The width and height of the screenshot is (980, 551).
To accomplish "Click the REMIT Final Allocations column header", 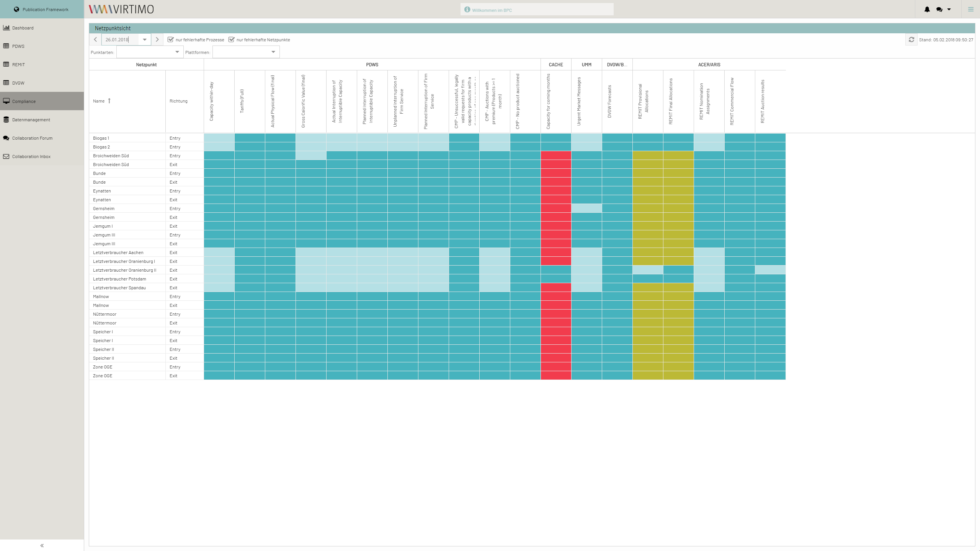I will pos(678,101).
